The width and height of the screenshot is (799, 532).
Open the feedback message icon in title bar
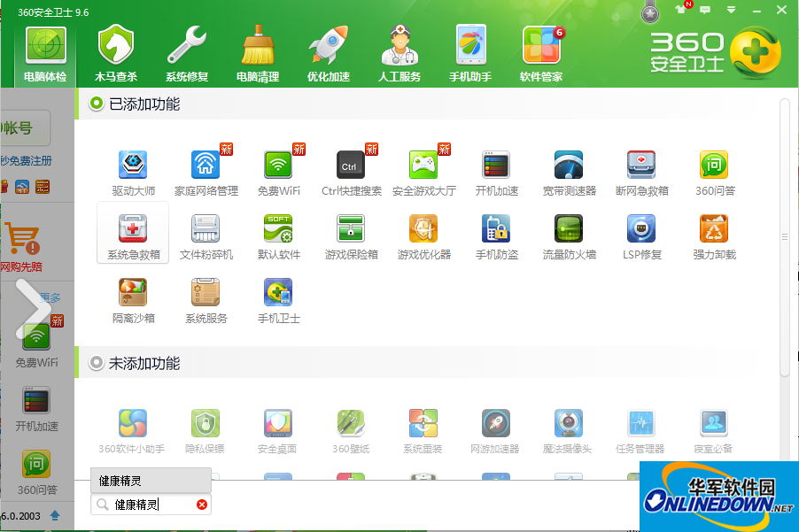click(705, 10)
